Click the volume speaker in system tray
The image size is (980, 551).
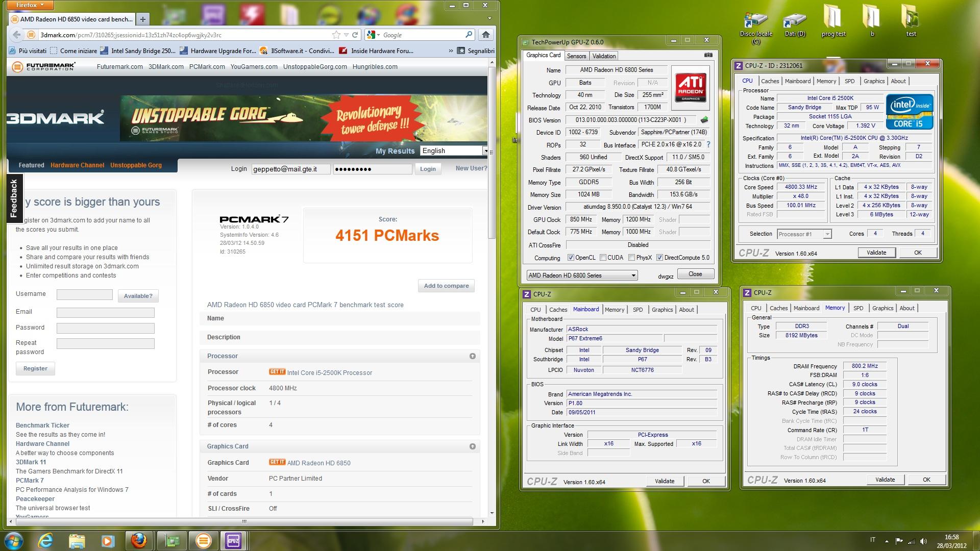923,541
